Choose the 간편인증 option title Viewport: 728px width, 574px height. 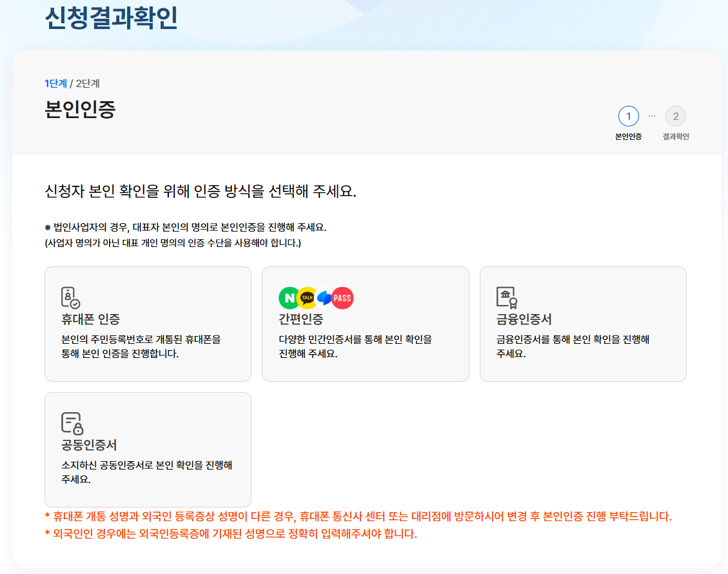point(301,319)
